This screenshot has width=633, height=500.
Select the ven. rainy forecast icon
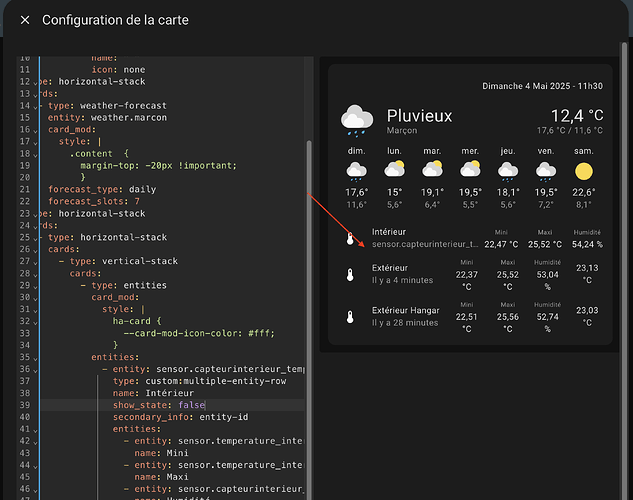[546, 171]
